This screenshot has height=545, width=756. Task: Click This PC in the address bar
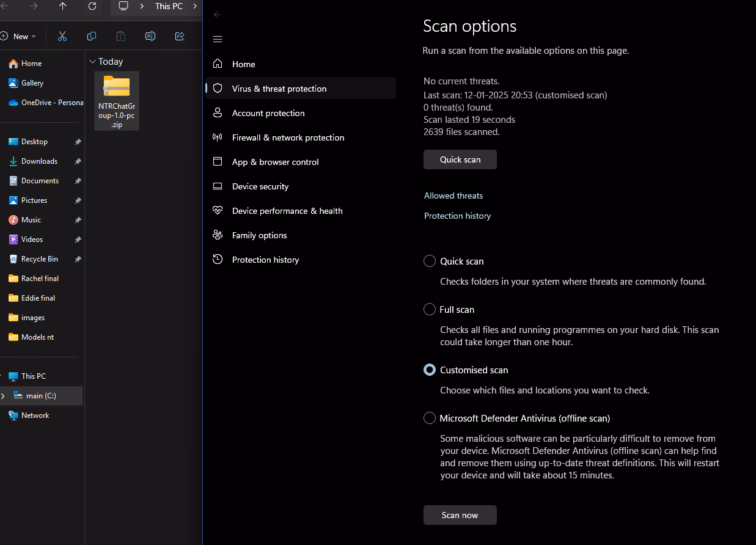click(x=169, y=6)
